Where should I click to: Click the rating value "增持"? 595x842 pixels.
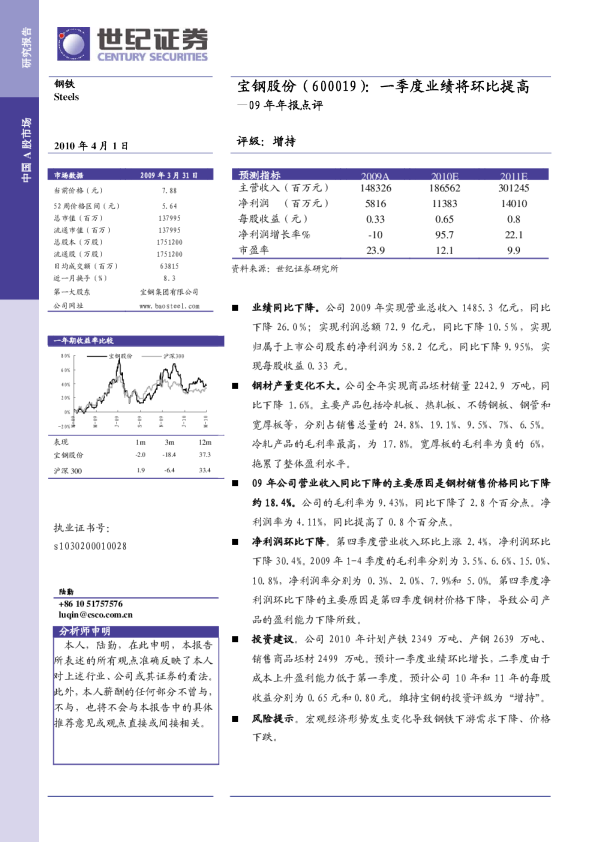pyautogui.click(x=284, y=141)
